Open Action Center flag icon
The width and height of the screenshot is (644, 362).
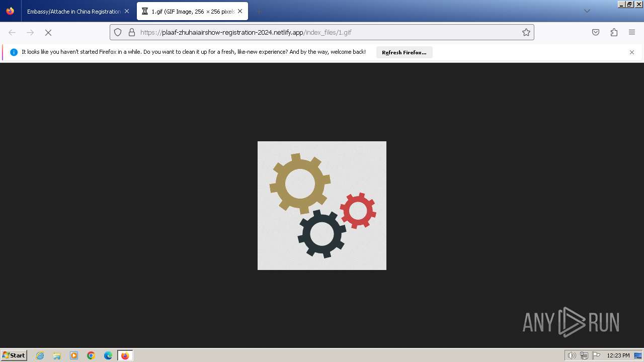(x=596, y=355)
